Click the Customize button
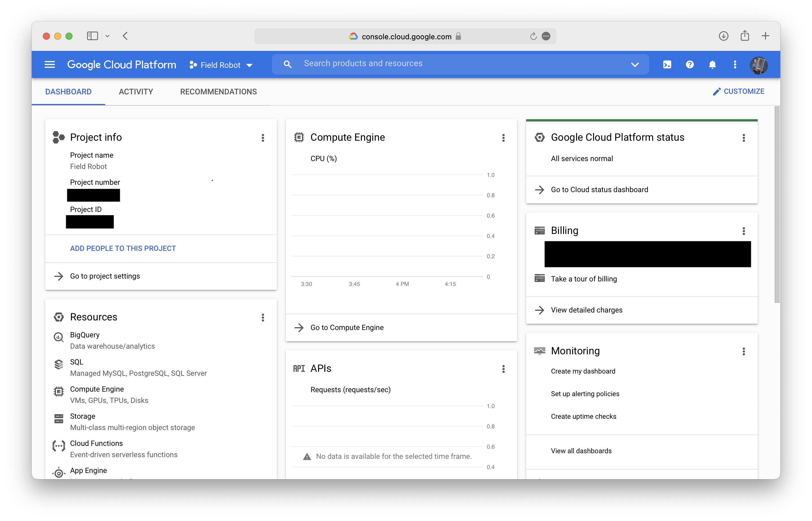This screenshot has width=812, height=521. [x=738, y=91]
